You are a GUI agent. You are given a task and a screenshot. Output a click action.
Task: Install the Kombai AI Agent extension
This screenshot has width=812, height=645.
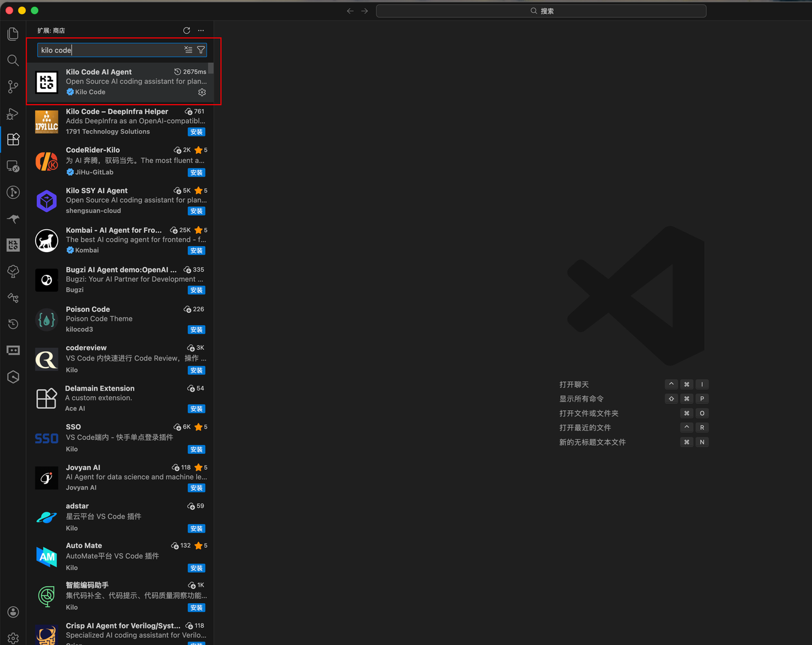197,251
